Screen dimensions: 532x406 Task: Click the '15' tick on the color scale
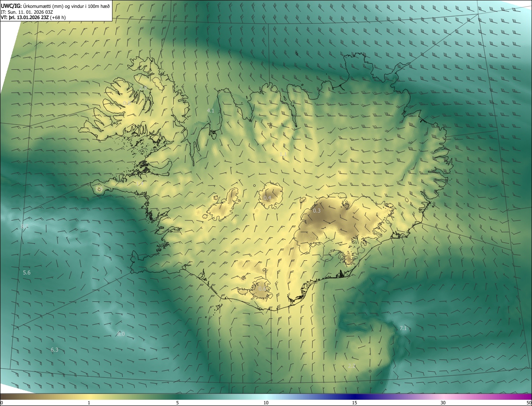(355, 403)
